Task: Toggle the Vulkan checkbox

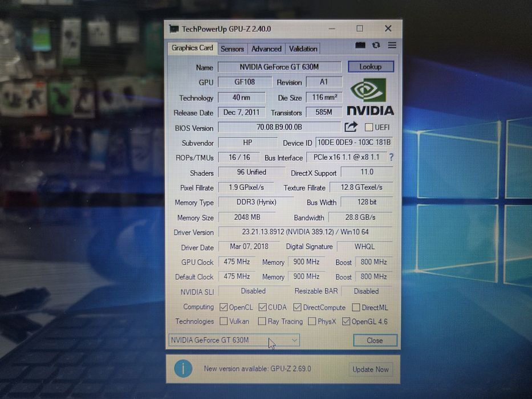Action: [224, 321]
